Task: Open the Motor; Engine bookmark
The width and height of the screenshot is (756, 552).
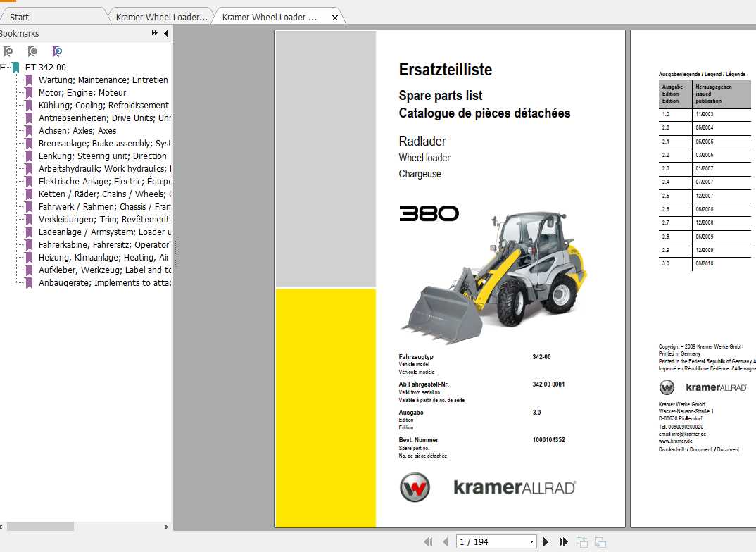Action: click(x=82, y=92)
